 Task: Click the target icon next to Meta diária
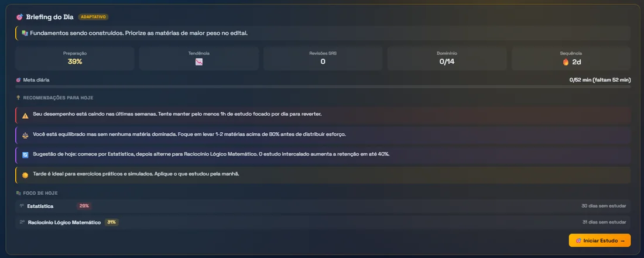point(18,80)
